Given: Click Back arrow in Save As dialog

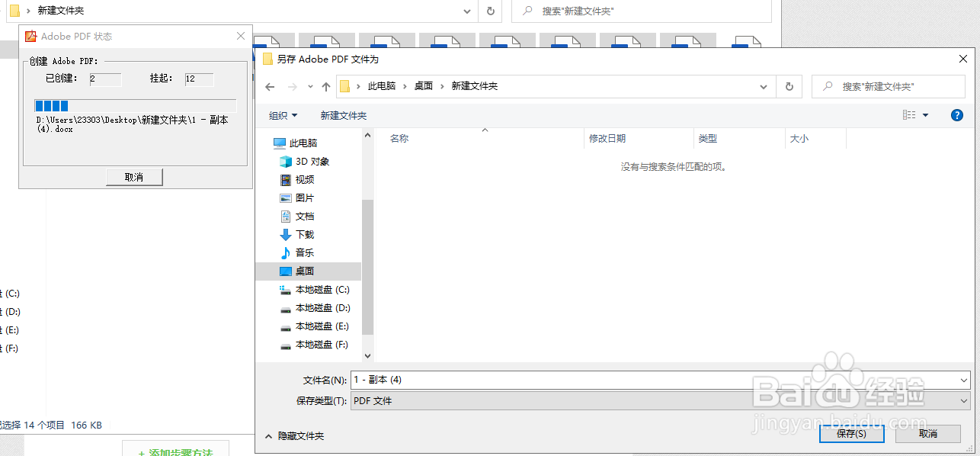Looking at the screenshot, I should tap(270, 87).
